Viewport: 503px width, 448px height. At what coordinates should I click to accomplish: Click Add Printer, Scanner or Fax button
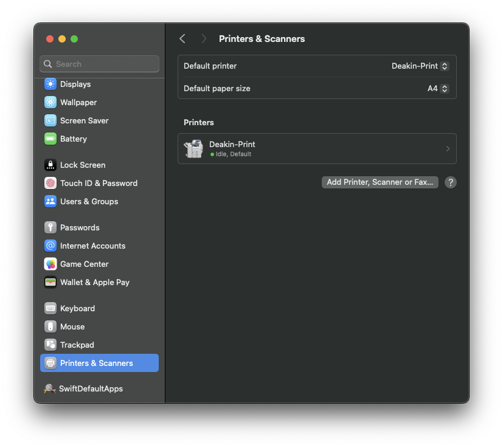pyautogui.click(x=380, y=182)
